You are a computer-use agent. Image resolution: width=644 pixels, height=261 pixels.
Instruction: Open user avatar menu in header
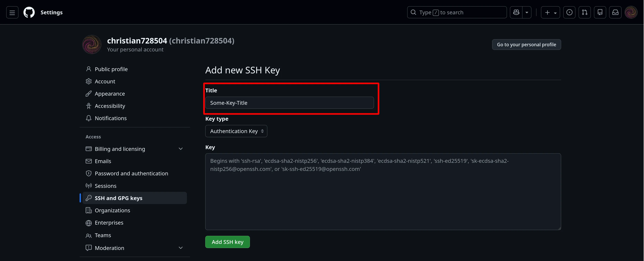pos(631,12)
